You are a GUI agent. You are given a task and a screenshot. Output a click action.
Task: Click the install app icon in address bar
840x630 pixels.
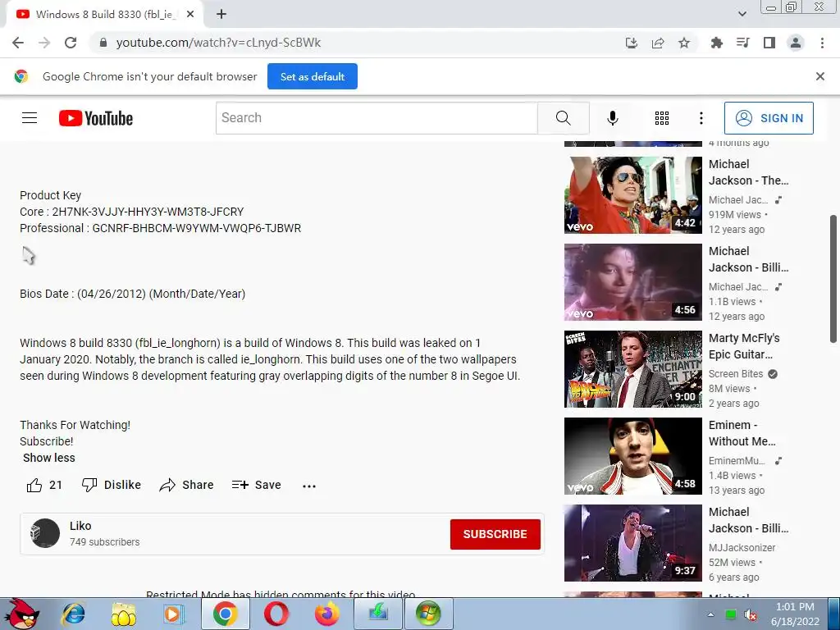pos(632,43)
